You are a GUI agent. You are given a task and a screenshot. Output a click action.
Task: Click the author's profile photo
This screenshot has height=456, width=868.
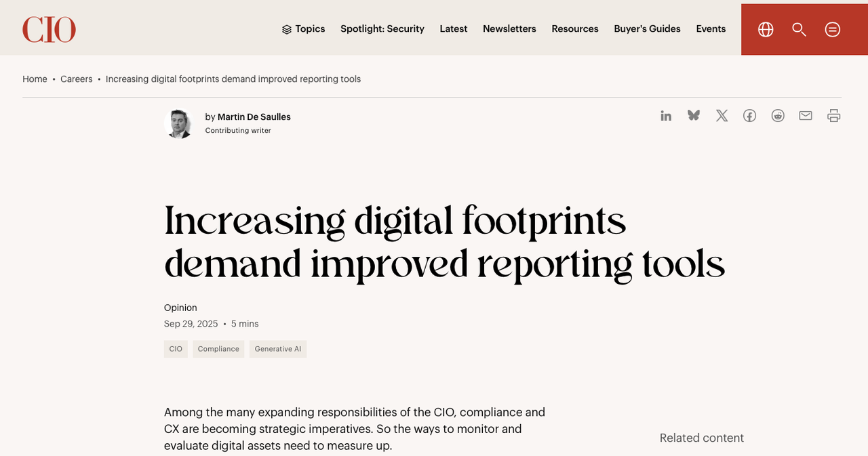(179, 123)
